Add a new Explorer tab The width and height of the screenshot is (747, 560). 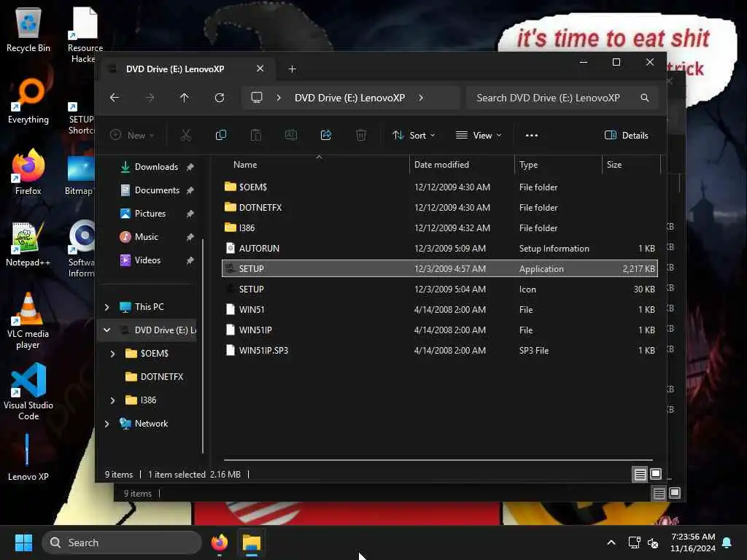(x=292, y=69)
